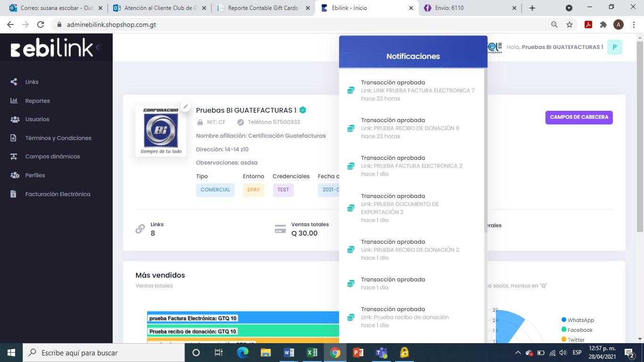Image resolution: width=644 pixels, height=362 pixels.
Task: Open Microsoft Teams from the taskbar
Action: pyautogui.click(x=381, y=353)
